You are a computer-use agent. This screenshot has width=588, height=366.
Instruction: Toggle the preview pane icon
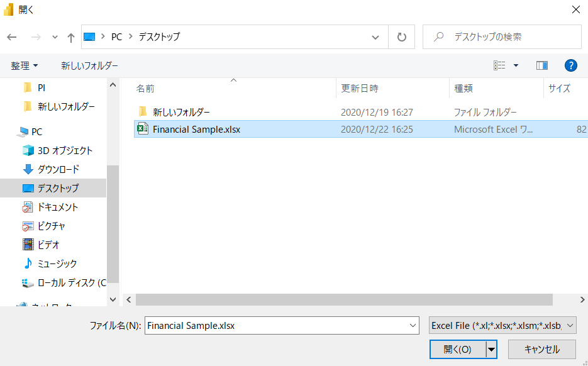point(541,65)
